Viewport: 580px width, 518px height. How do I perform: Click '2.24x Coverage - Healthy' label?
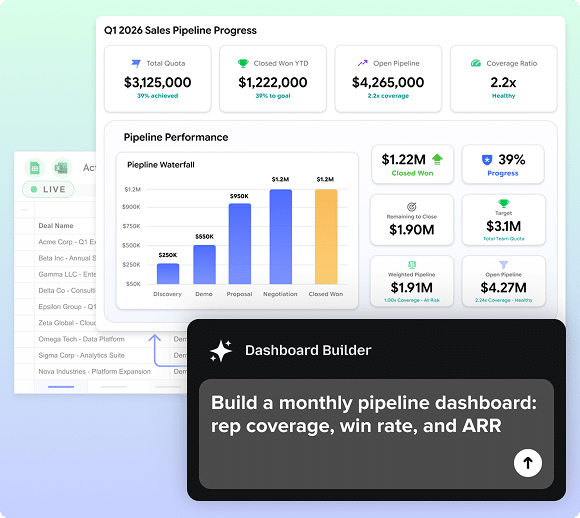point(503,300)
